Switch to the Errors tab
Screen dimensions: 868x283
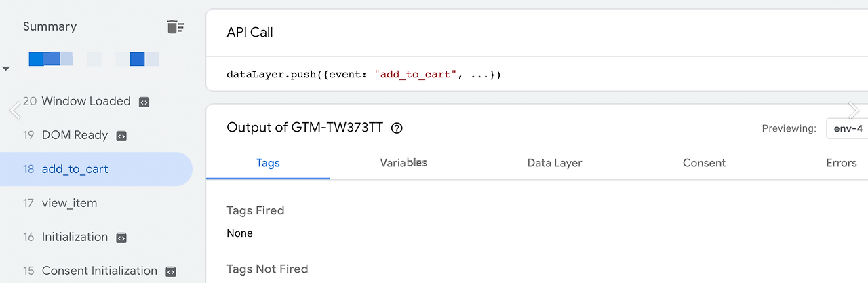click(x=842, y=163)
